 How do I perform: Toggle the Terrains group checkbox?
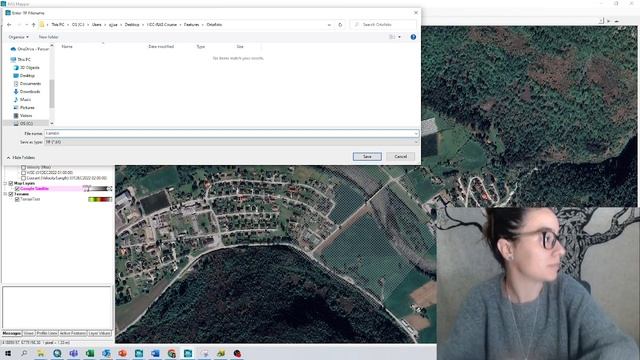pyautogui.click(x=11, y=194)
